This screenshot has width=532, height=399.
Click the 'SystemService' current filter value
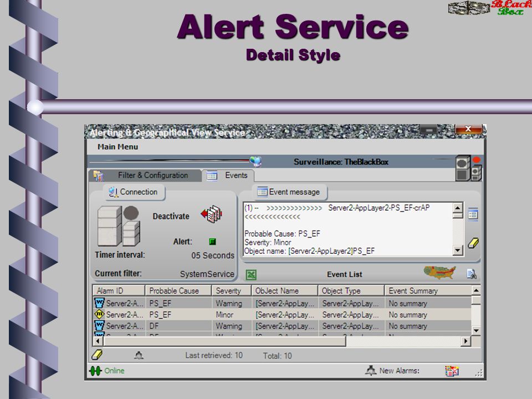(207, 274)
